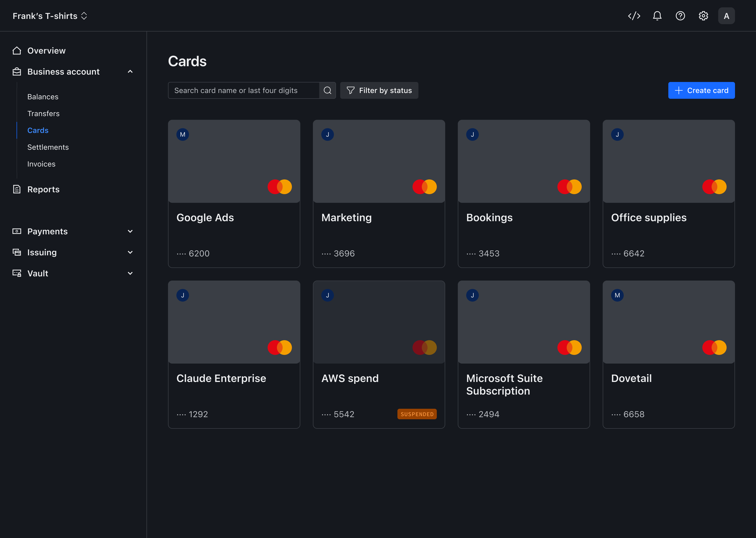The width and height of the screenshot is (756, 538).
Task: Click the J avatar on Claude Enterprise card
Action: tap(183, 295)
